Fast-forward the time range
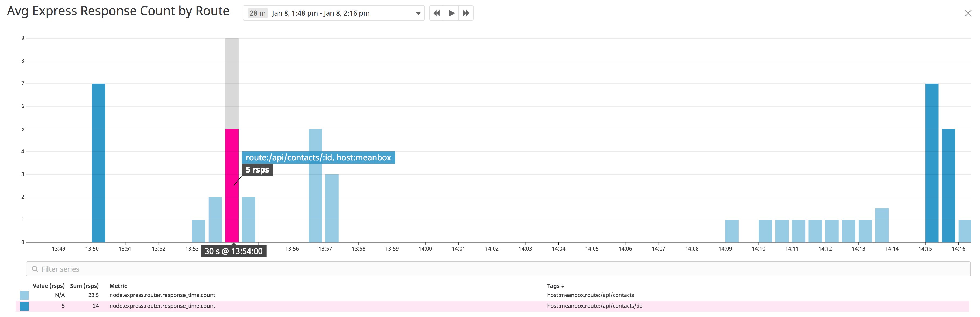This screenshot has width=980, height=317. tap(466, 13)
